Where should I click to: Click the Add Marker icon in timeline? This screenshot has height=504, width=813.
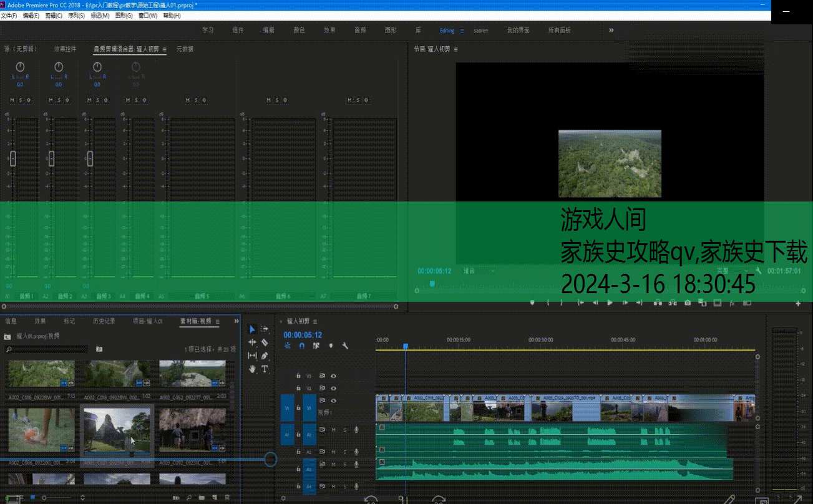[x=331, y=346]
